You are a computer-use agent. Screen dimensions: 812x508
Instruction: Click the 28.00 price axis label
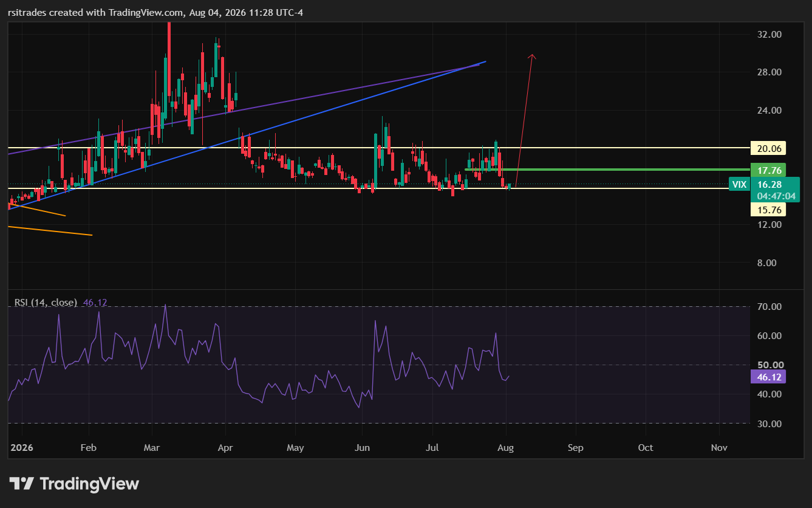click(x=768, y=72)
